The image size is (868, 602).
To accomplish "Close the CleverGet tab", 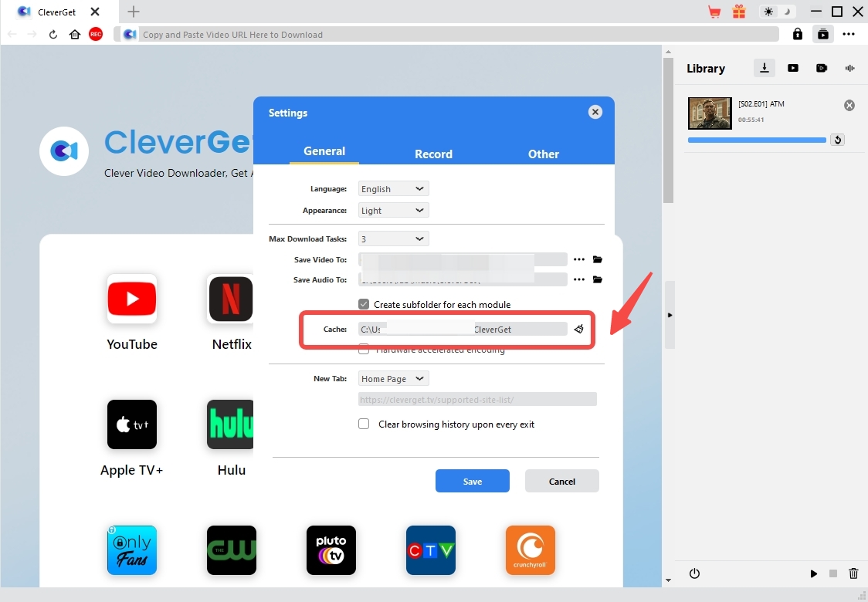I will tap(95, 12).
